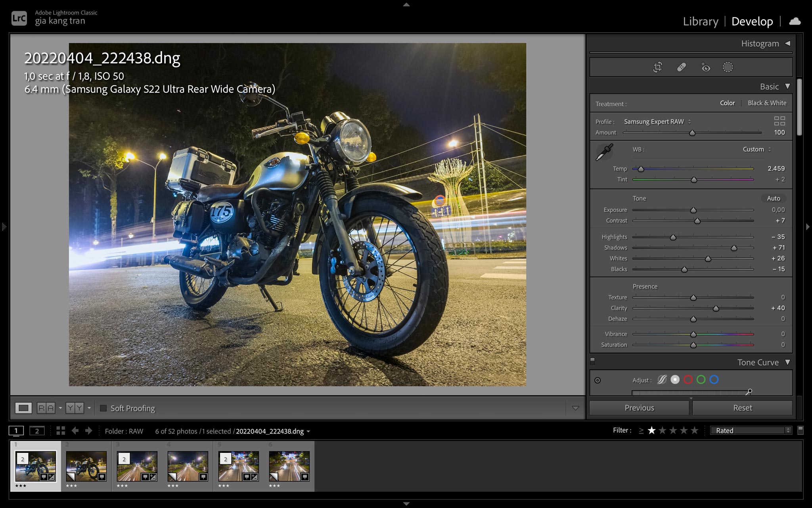Choose parametric curve adjust icon

pos(662,380)
